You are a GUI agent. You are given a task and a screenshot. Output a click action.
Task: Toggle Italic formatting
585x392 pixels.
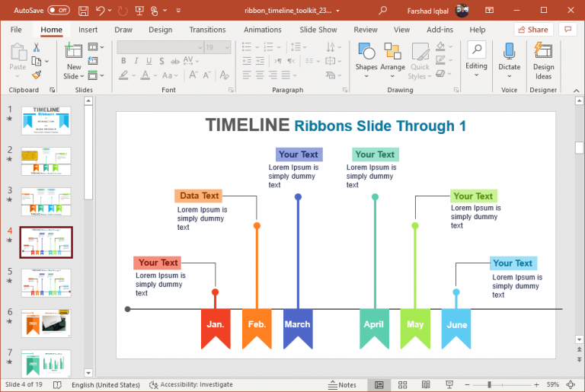(x=136, y=61)
